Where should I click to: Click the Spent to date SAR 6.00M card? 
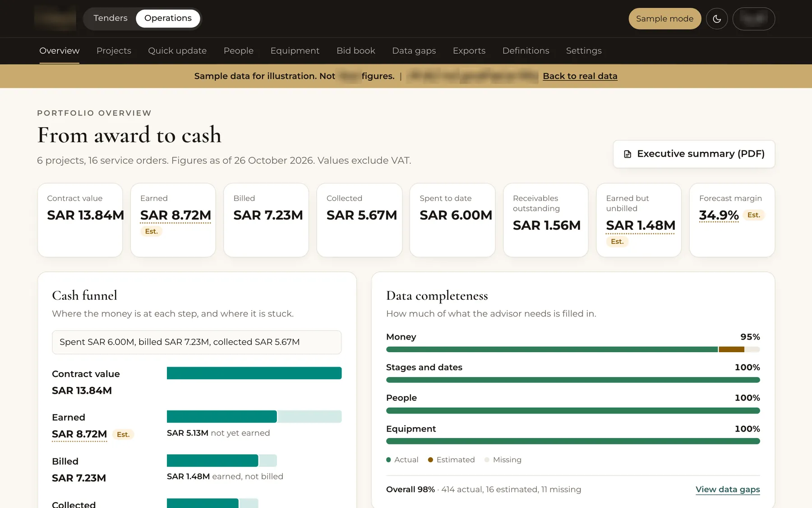click(452, 220)
